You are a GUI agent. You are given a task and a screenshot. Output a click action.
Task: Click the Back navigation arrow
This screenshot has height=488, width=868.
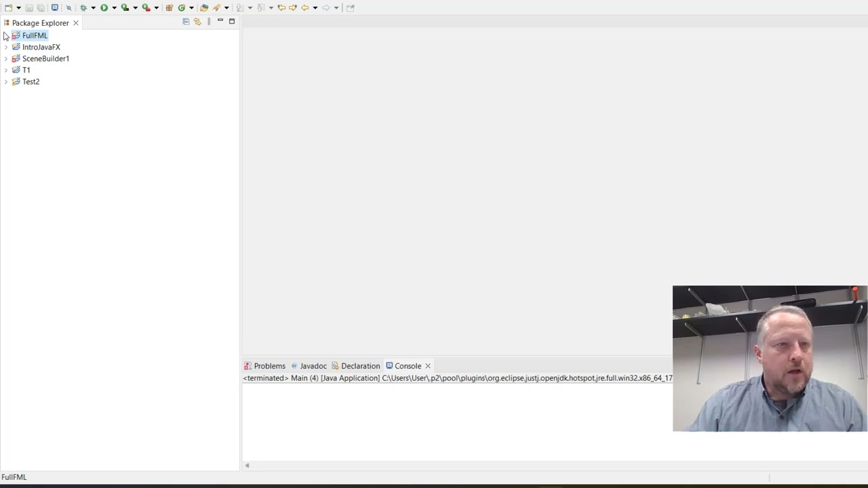point(305,7)
